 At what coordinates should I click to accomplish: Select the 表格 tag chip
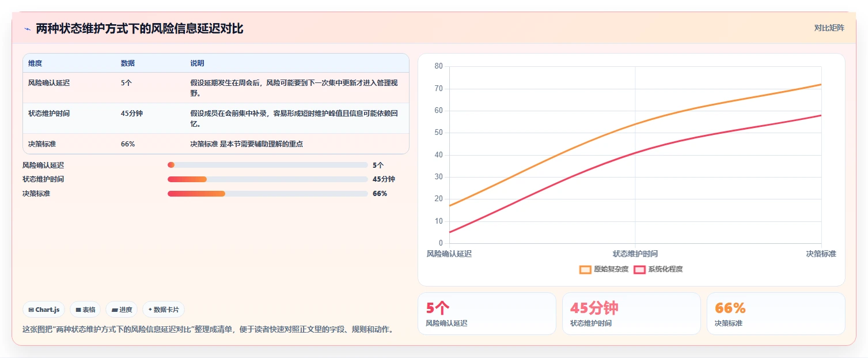[85, 310]
